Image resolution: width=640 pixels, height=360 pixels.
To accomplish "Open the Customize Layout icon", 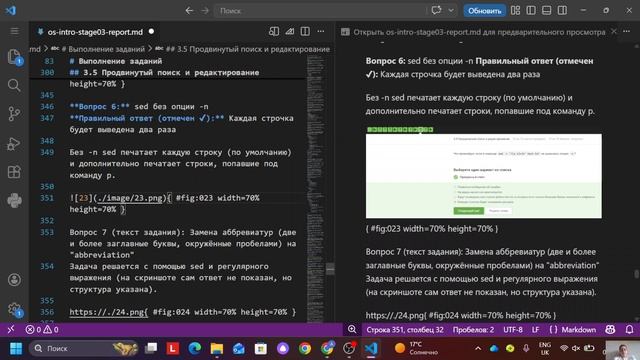I will [516, 11].
